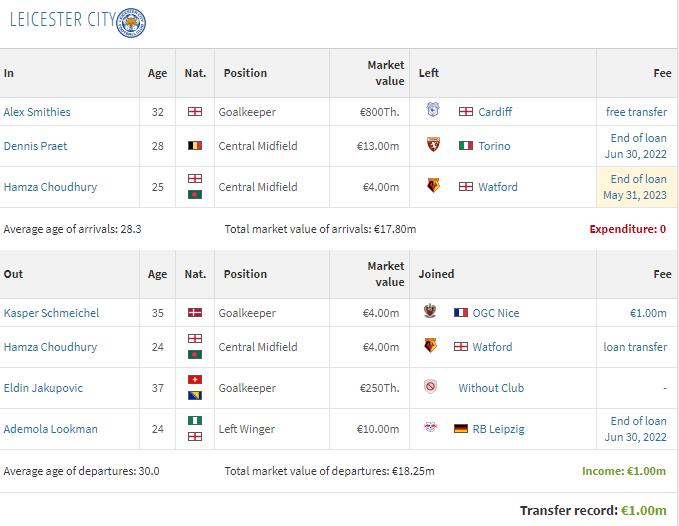This screenshot has width=679, height=526.
Task: Click the Torino club crest icon
Action: (x=433, y=144)
